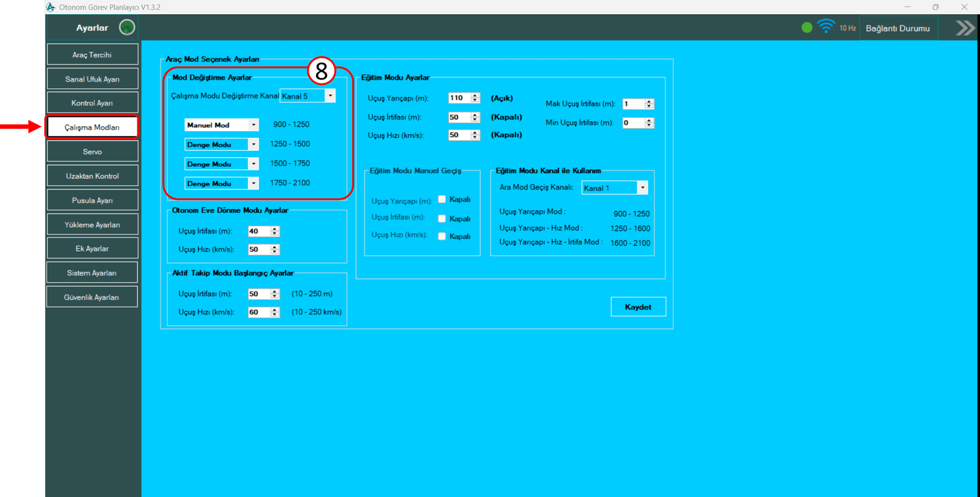The height and width of the screenshot is (497, 980).
Task: Open Ek Ayarlar page
Action: [92, 248]
